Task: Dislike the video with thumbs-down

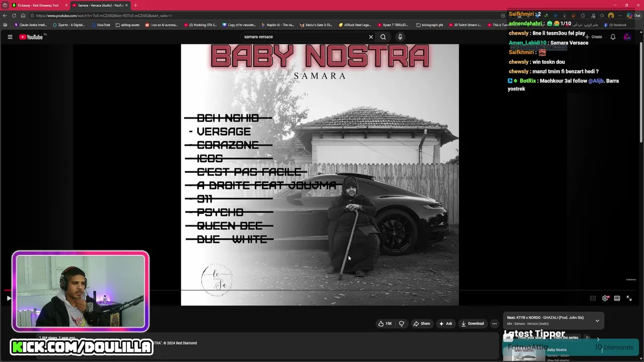Action: (401, 324)
